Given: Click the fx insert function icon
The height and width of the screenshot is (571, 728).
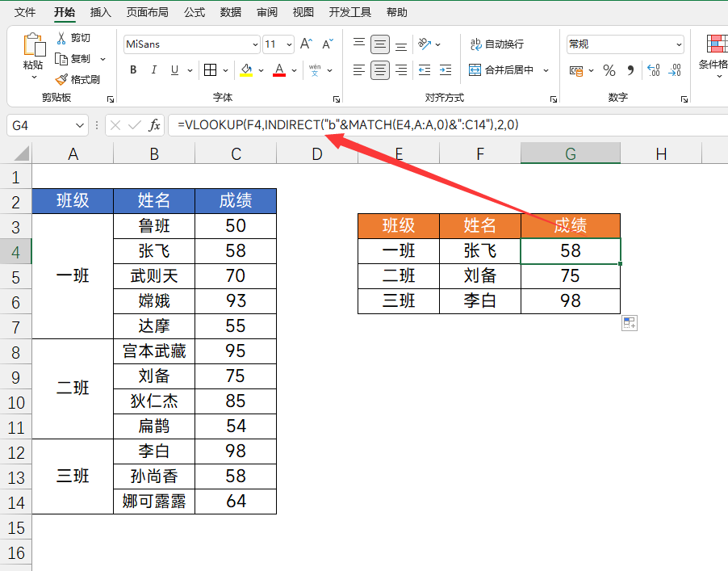Looking at the screenshot, I should pos(154,125).
